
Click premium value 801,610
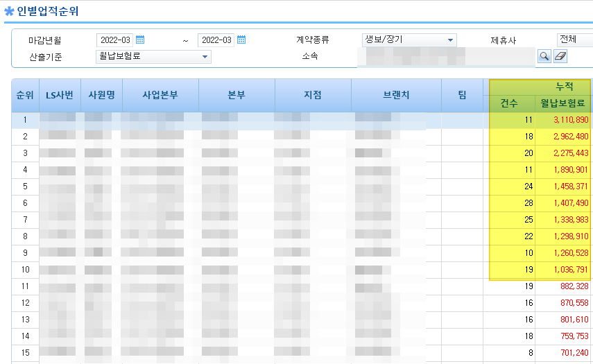click(x=574, y=320)
